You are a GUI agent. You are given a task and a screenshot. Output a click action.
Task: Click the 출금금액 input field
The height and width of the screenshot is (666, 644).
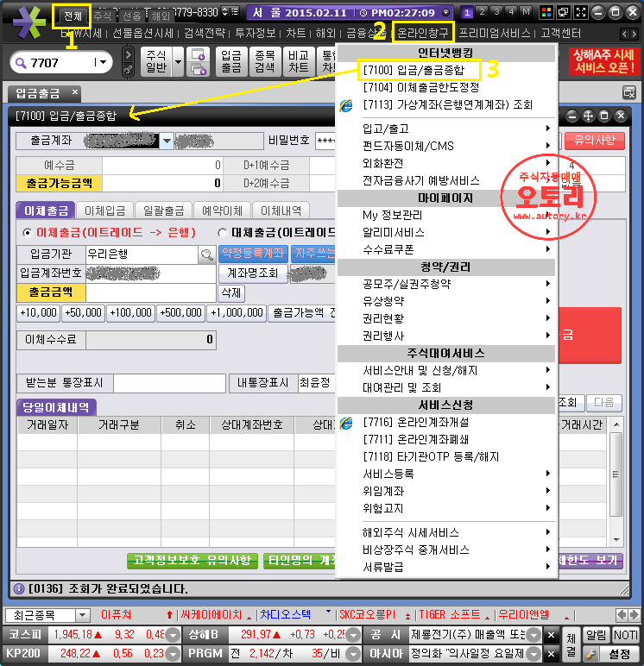(151, 292)
